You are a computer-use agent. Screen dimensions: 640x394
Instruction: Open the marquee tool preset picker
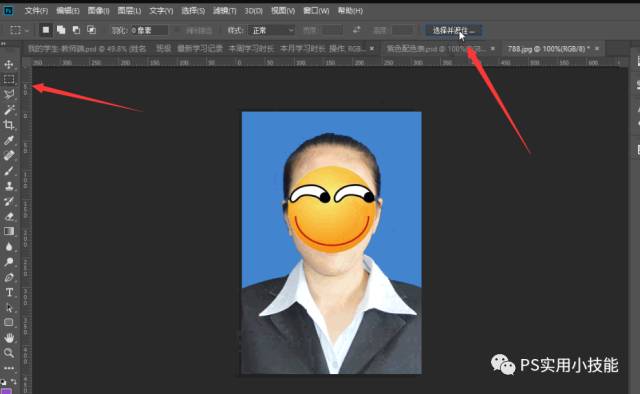[x=19, y=30]
